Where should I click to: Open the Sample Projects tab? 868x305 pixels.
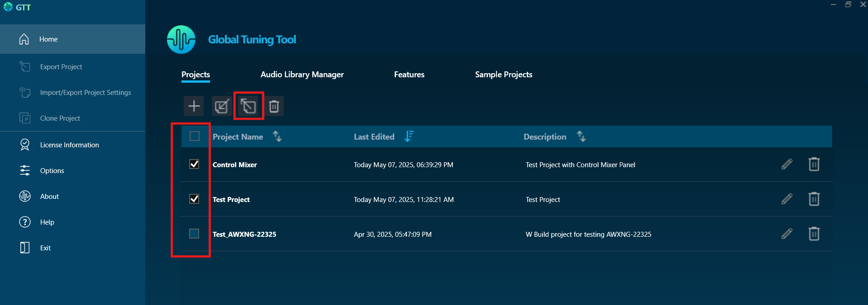click(503, 75)
